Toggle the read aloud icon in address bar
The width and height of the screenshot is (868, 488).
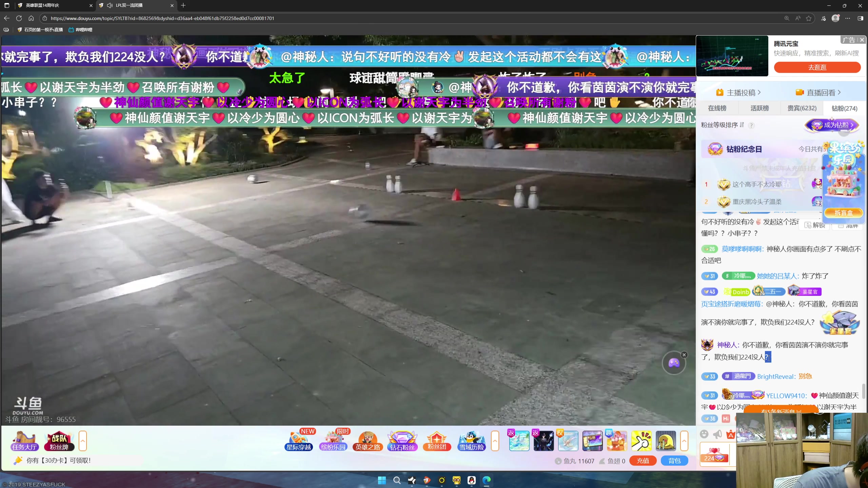pyautogui.click(x=798, y=18)
